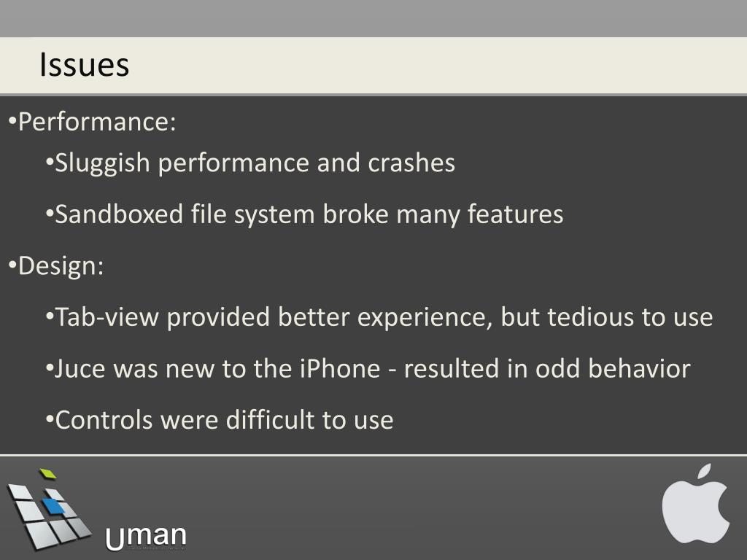Image resolution: width=747 pixels, height=560 pixels.
Task: Click the word 'crashes' in first sub-bullet
Action: [x=411, y=163]
